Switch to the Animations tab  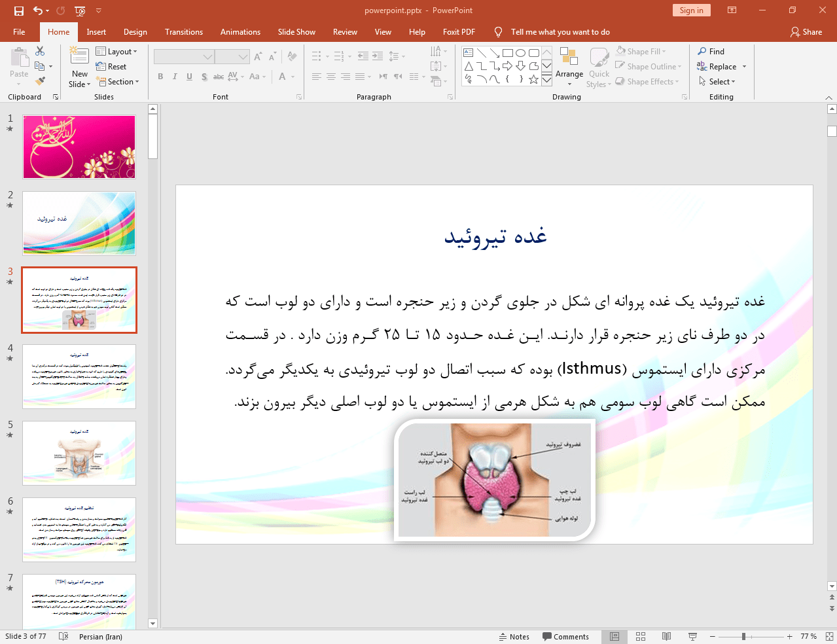click(240, 32)
